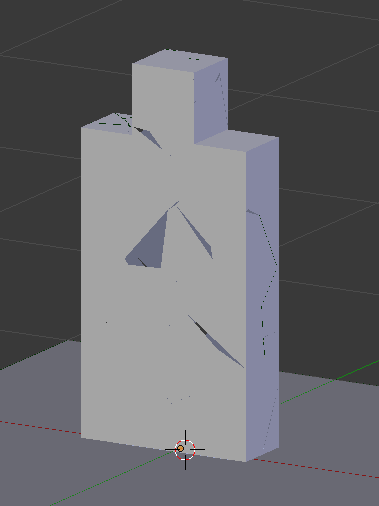Select the orange object origin dot
This screenshot has height=506, width=379.
point(180,449)
